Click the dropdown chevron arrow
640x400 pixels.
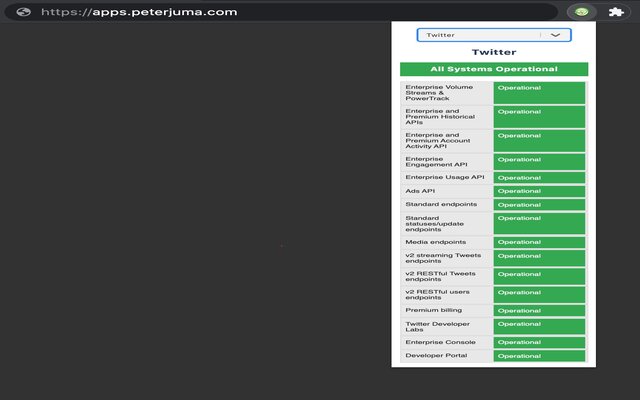[x=556, y=34]
